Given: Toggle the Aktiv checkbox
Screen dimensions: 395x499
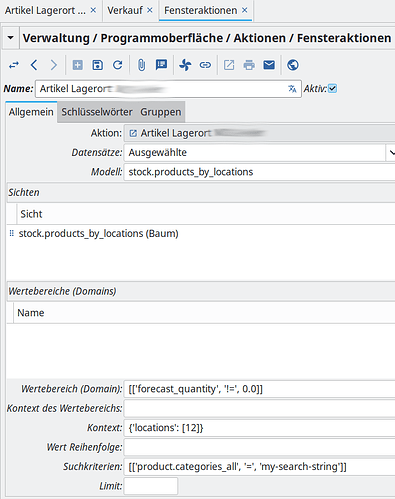Looking at the screenshot, I should (332, 89).
